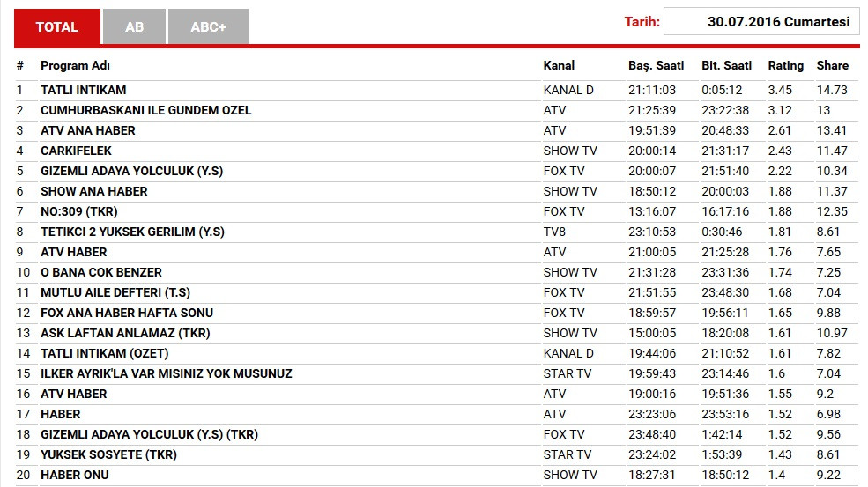This screenshot has height=487, width=868.
Task: Click YUKSEK SOSYETE (TKR) program
Action: pos(108,454)
